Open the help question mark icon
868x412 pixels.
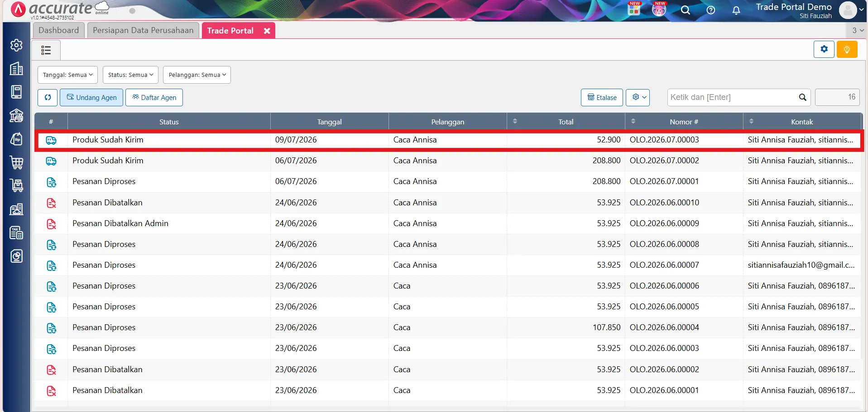click(x=711, y=10)
